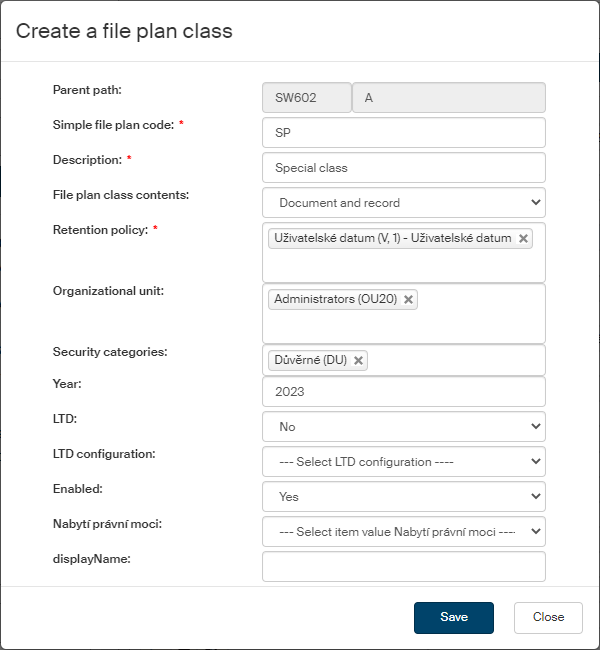Click the SW602 parent path field
The image size is (600, 650).
pyautogui.click(x=306, y=98)
